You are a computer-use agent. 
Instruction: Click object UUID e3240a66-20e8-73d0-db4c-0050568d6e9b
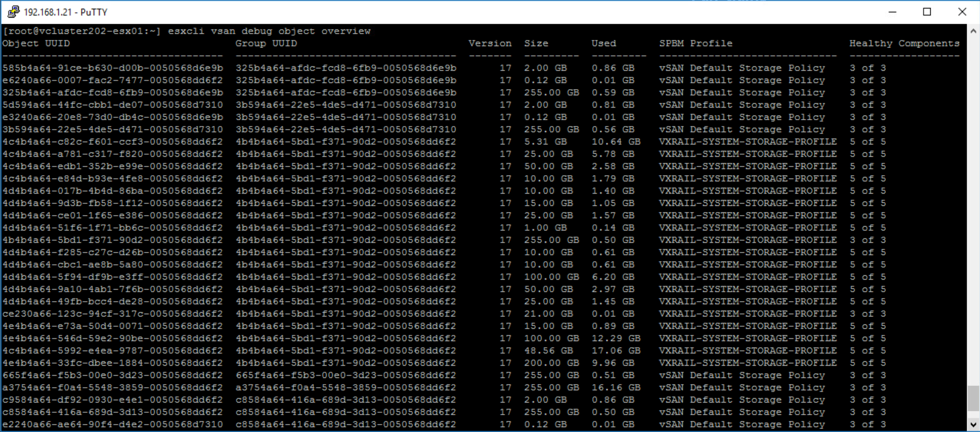tap(112, 117)
